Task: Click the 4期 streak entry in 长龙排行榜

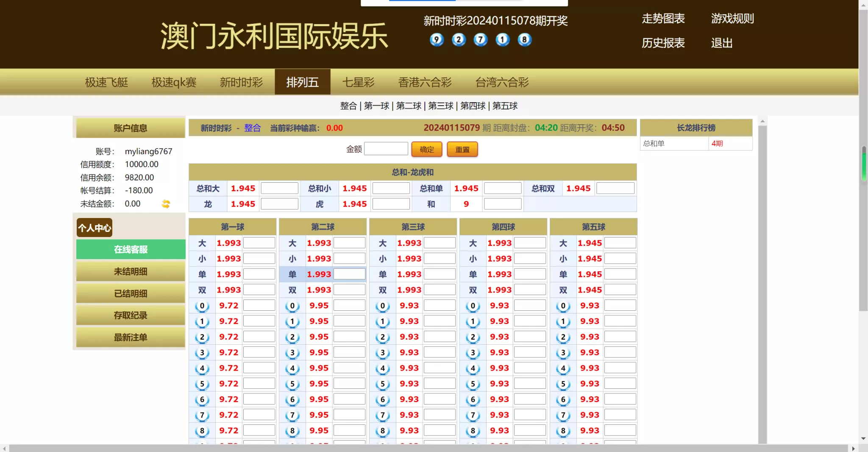Action: [x=718, y=143]
